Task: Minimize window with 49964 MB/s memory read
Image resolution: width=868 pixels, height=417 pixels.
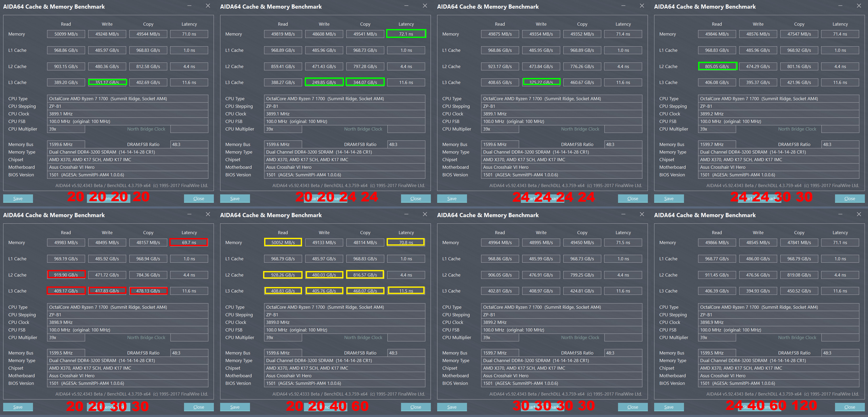Action: click(623, 214)
